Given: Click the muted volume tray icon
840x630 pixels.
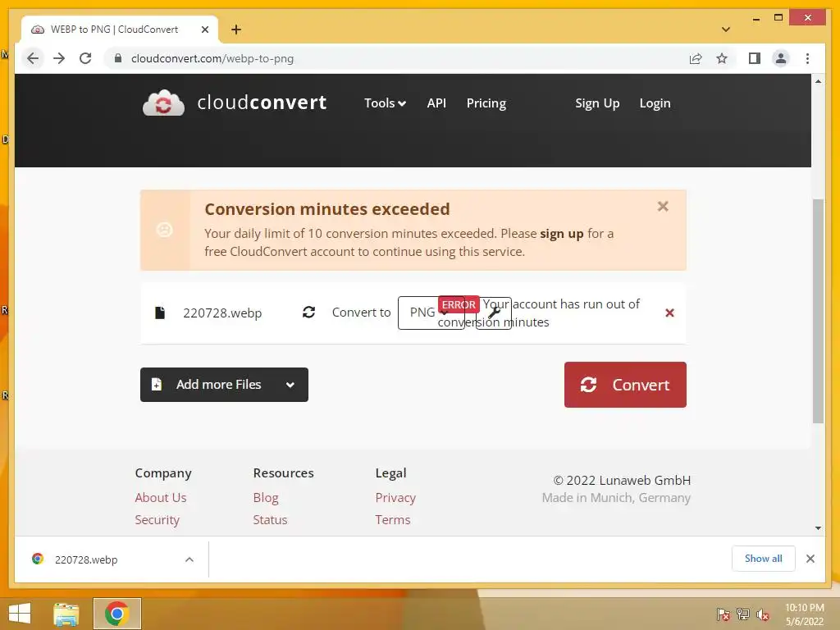Looking at the screenshot, I should tap(762, 614).
